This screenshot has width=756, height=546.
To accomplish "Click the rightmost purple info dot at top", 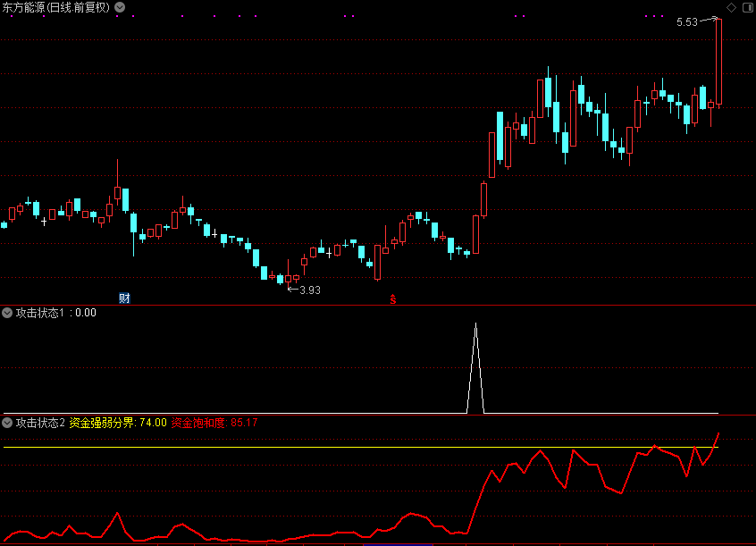I will (661, 16).
